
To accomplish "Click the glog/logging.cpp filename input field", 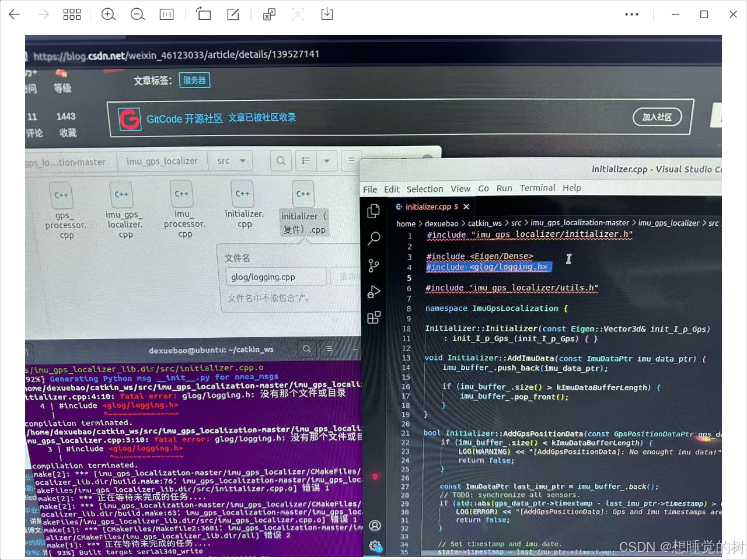I will (275, 276).
